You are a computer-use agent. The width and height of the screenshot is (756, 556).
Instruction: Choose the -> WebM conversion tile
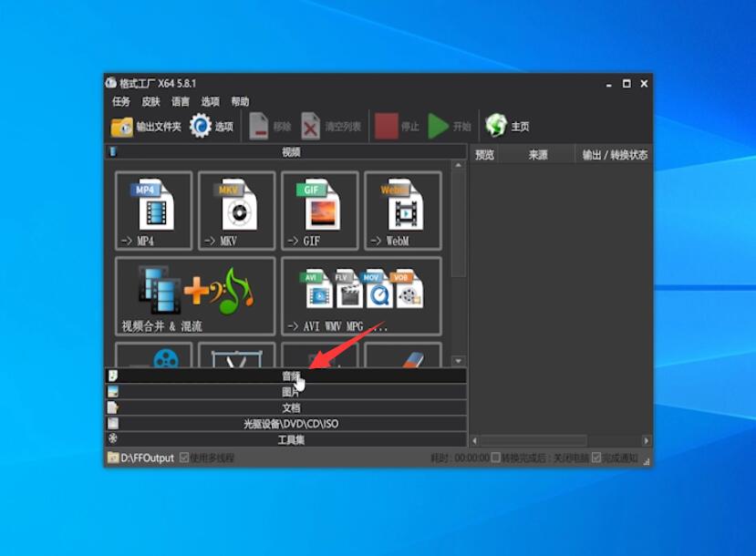[x=402, y=211]
